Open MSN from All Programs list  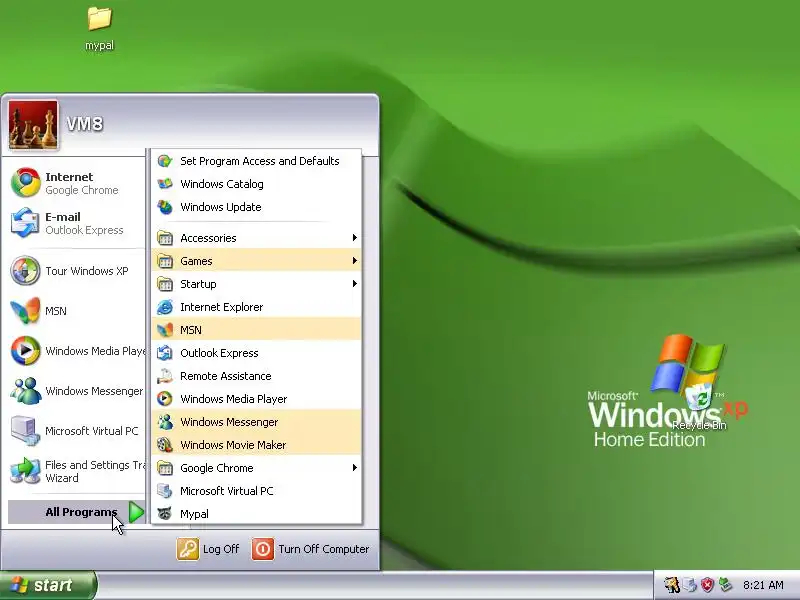click(x=257, y=330)
